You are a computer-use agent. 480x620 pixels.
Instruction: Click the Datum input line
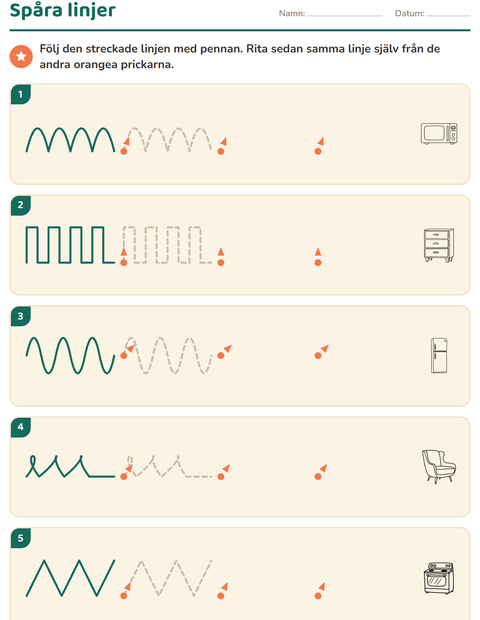click(448, 15)
